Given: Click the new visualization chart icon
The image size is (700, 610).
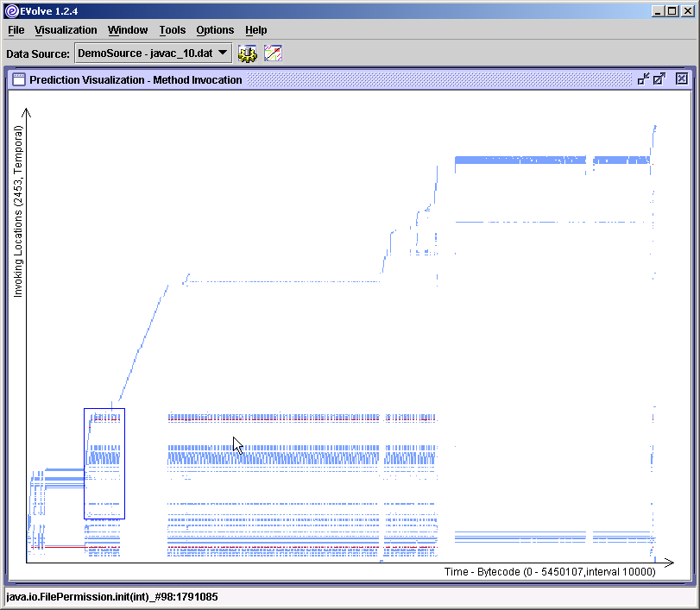Looking at the screenshot, I should click(x=273, y=53).
